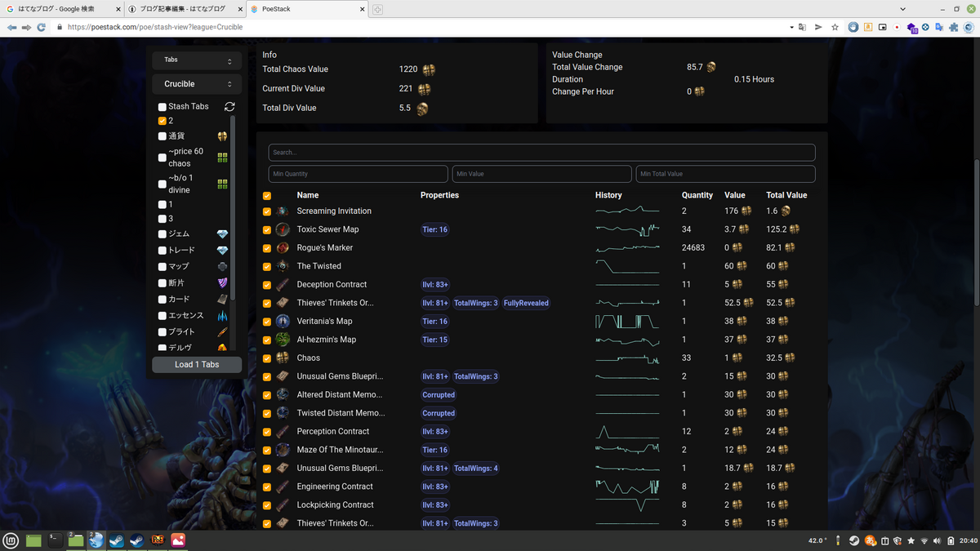Click the Deception Contract item icon
980x551 pixels.
click(283, 285)
